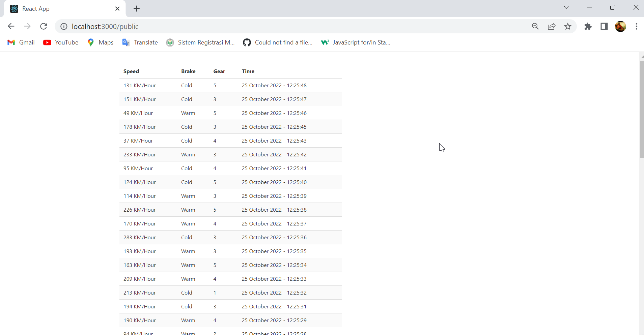Open a new tab with the plus icon
Image resolution: width=644 pixels, height=335 pixels.
136,9
